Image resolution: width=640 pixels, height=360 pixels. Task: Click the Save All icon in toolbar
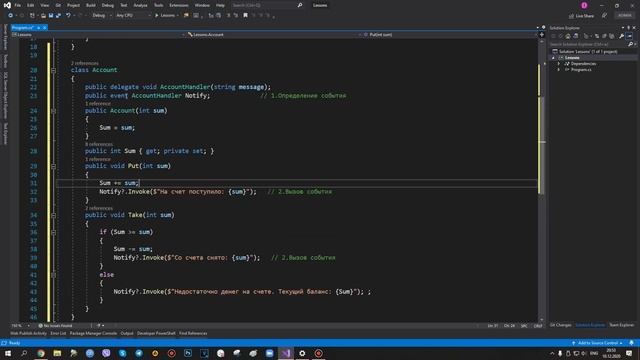tap(58, 16)
